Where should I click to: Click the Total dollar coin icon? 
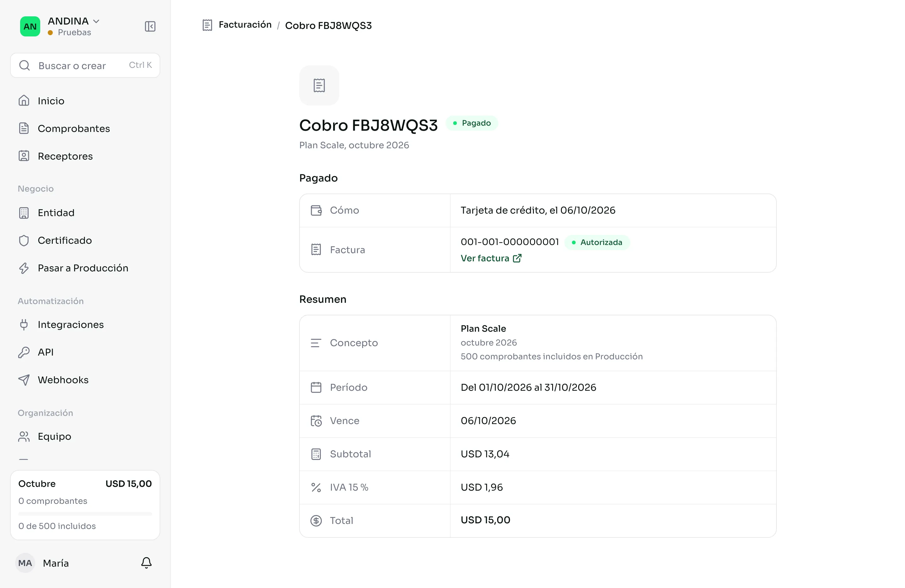point(316,520)
